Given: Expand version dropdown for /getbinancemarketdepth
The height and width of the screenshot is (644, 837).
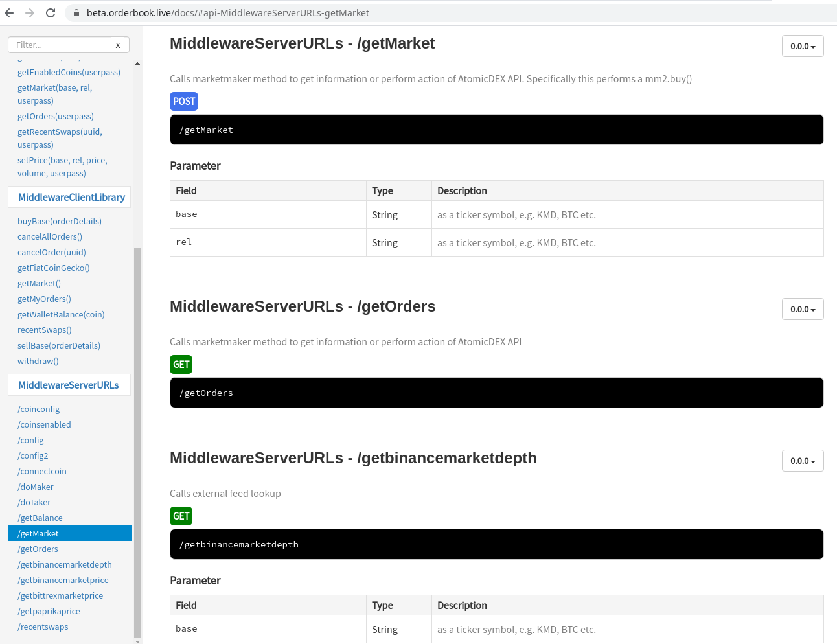Looking at the screenshot, I should pos(802,461).
